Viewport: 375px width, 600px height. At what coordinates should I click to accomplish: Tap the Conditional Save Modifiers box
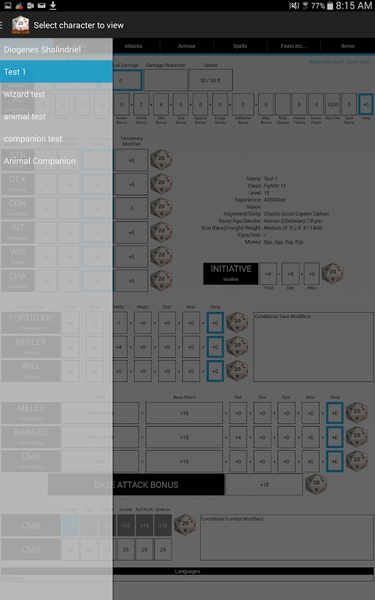(x=313, y=347)
